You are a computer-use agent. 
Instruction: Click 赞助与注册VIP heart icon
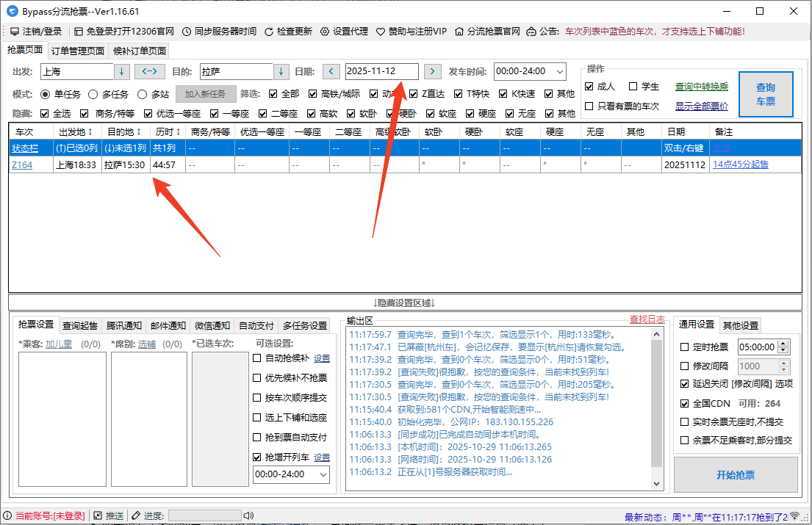381,32
